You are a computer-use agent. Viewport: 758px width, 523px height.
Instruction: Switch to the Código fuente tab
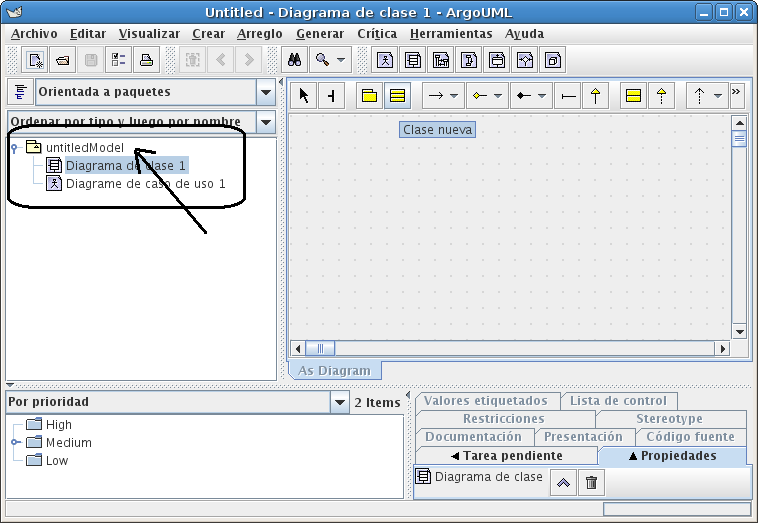coord(690,437)
